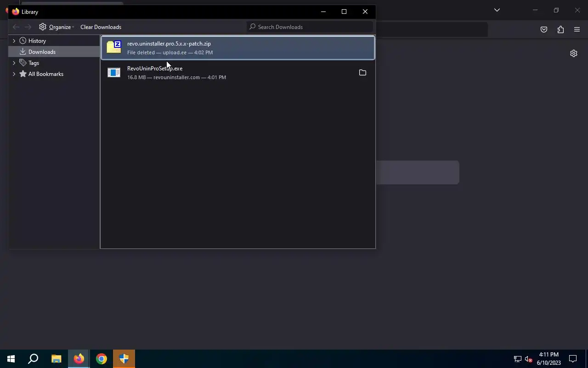Open the shield app in taskbar
The width and height of the screenshot is (588, 368).
[x=124, y=359]
